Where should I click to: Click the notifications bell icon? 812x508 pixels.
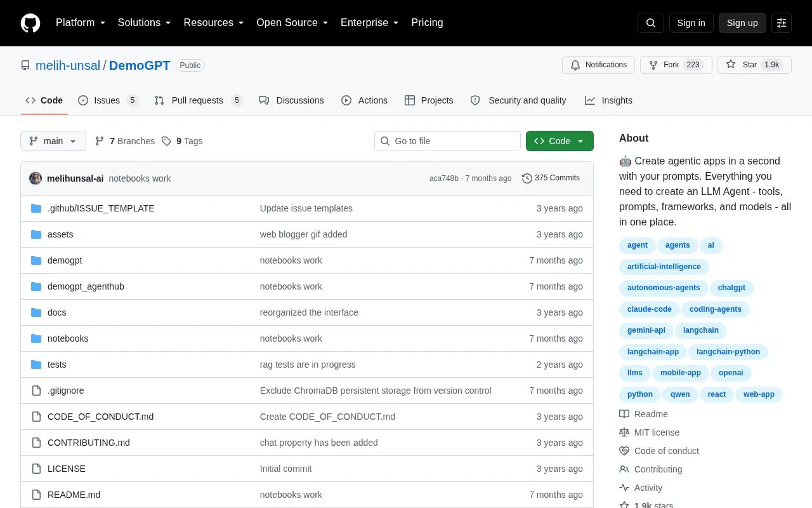575,65
